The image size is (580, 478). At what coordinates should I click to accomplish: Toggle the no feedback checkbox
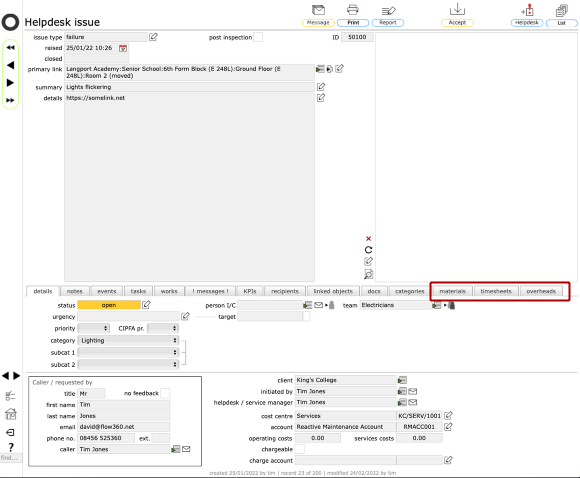click(165, 393)
